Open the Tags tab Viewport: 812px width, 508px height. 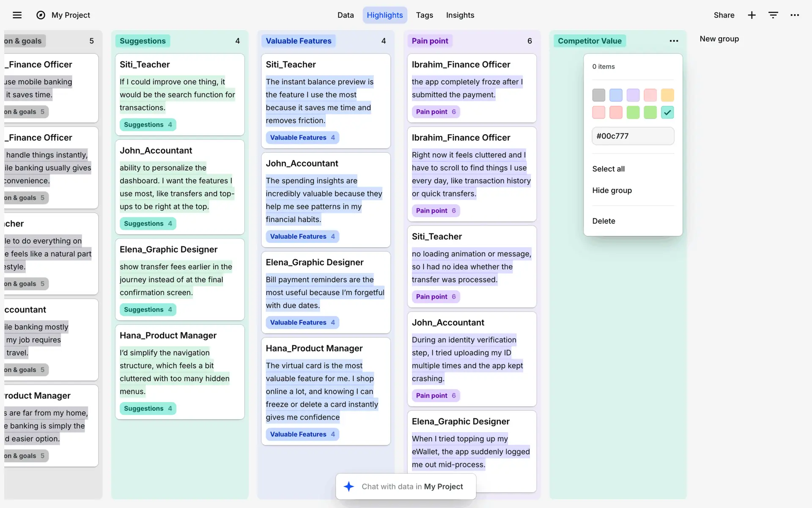click(x=424, y=15)
